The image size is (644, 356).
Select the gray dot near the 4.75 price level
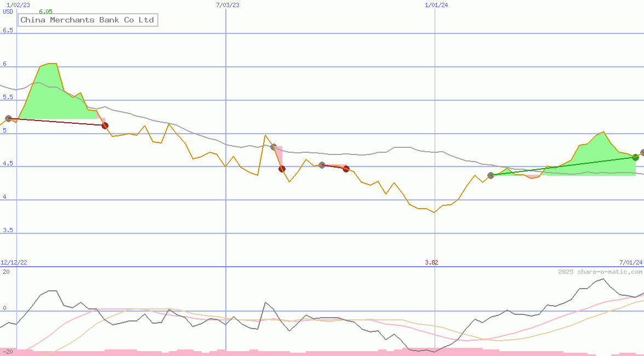[272, 146]
